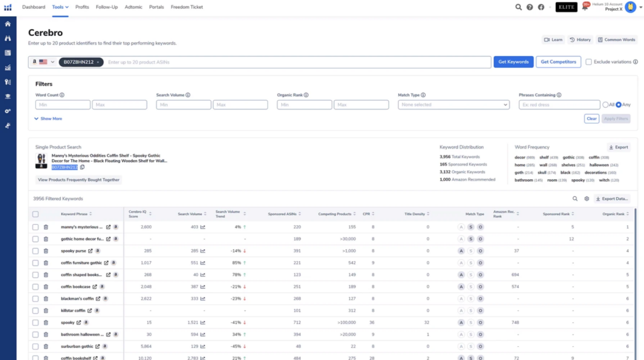
Task: Show search volume chart for manny's mysterious
Action: click(203, 227)
